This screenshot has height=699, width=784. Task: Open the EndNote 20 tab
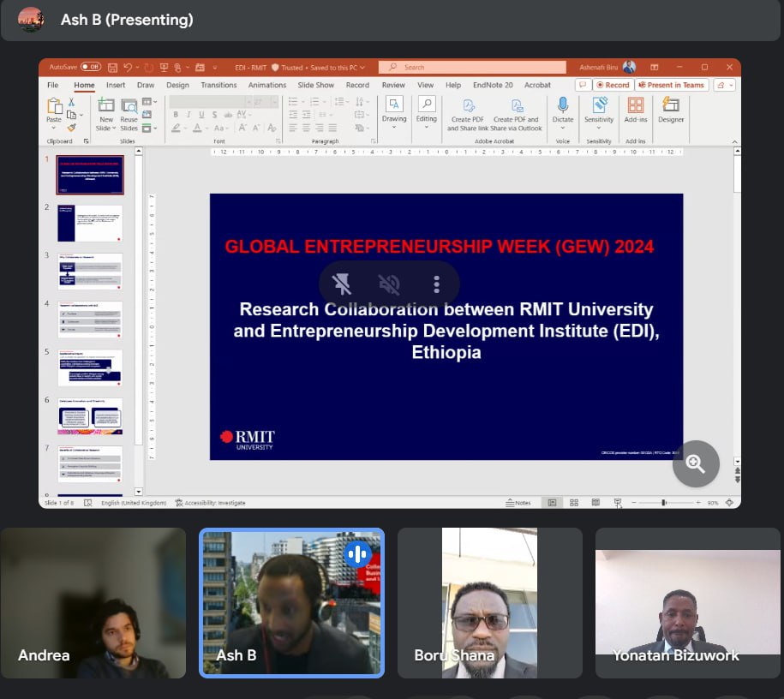coord(493,85)
